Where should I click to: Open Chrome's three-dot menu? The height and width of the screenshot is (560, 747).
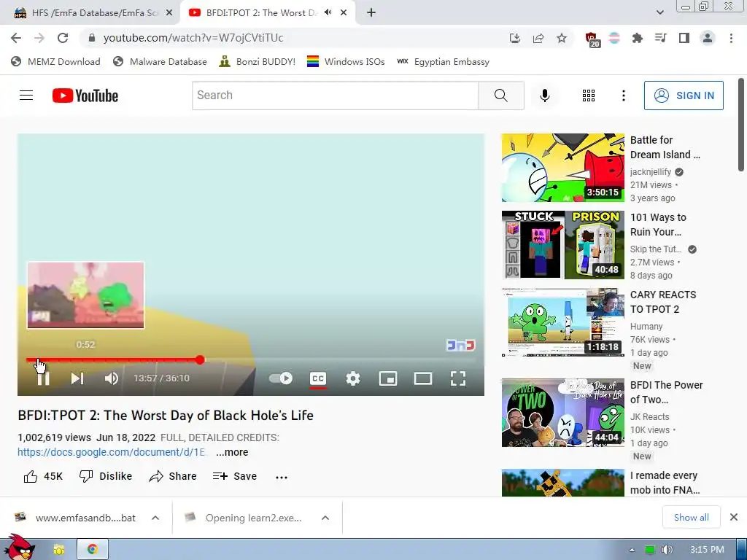(x=731, y=38)
